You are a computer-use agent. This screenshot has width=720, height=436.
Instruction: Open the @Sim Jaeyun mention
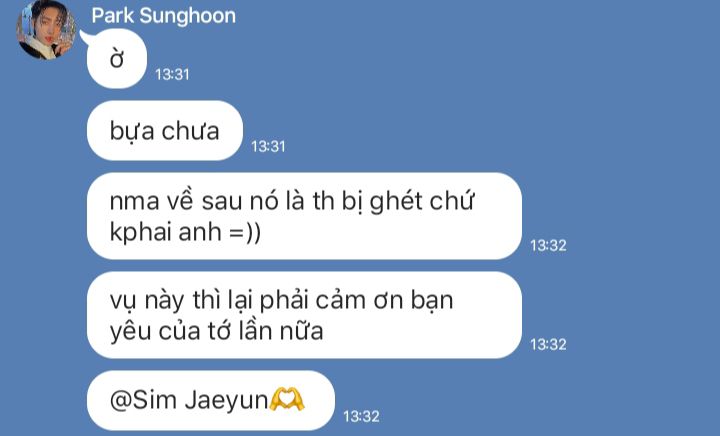coord(189,400)
